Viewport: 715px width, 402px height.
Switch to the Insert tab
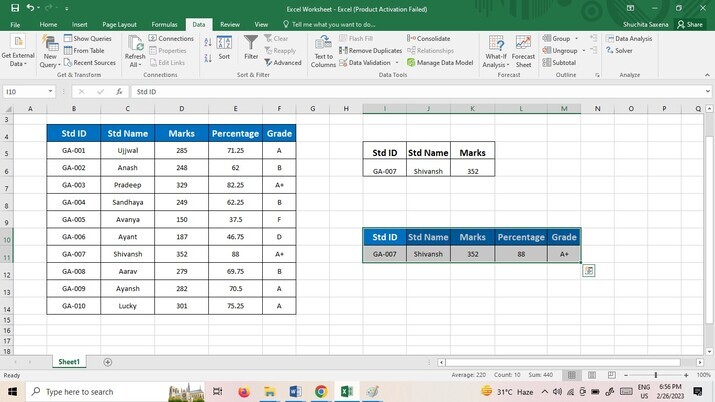pos(79,25)
